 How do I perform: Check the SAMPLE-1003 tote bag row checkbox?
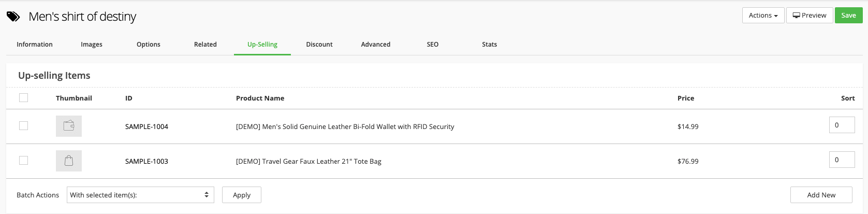[x=23, y=160]
